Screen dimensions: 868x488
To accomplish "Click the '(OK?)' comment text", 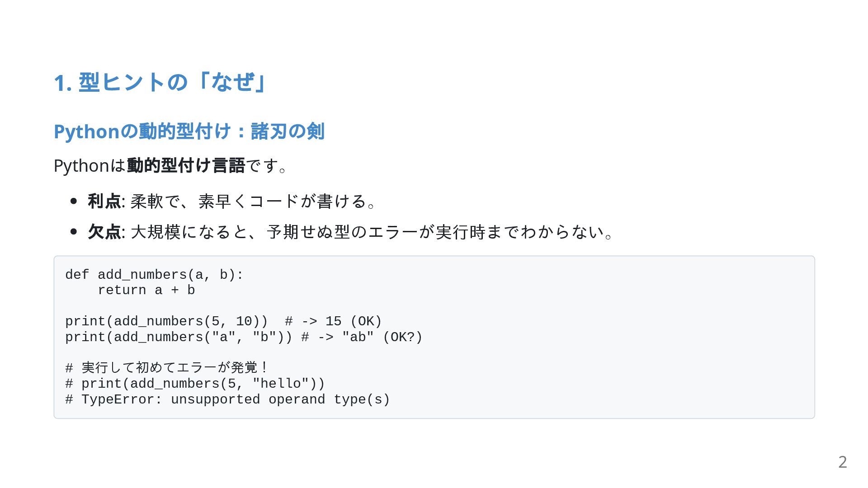I will point(402,337).
